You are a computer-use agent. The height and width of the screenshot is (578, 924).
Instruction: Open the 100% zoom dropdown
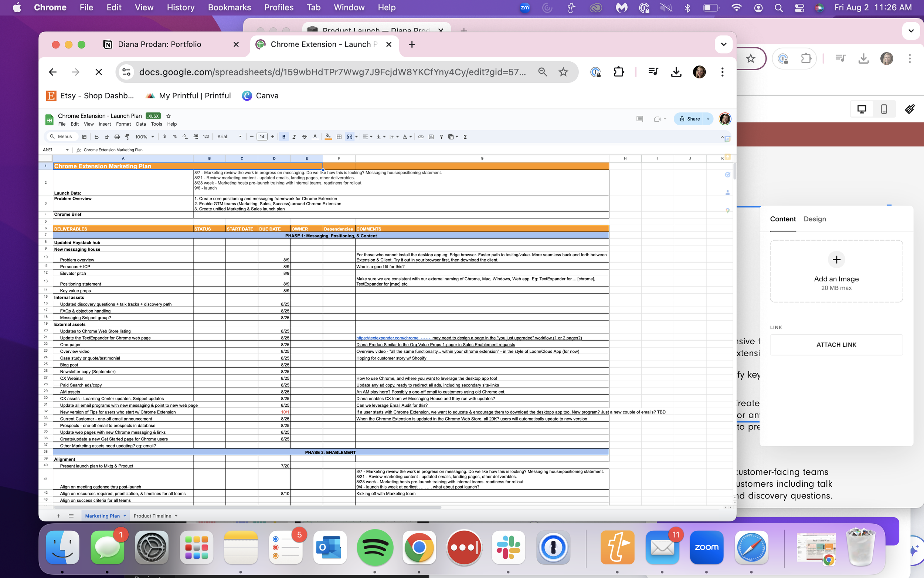pos(145,137)
